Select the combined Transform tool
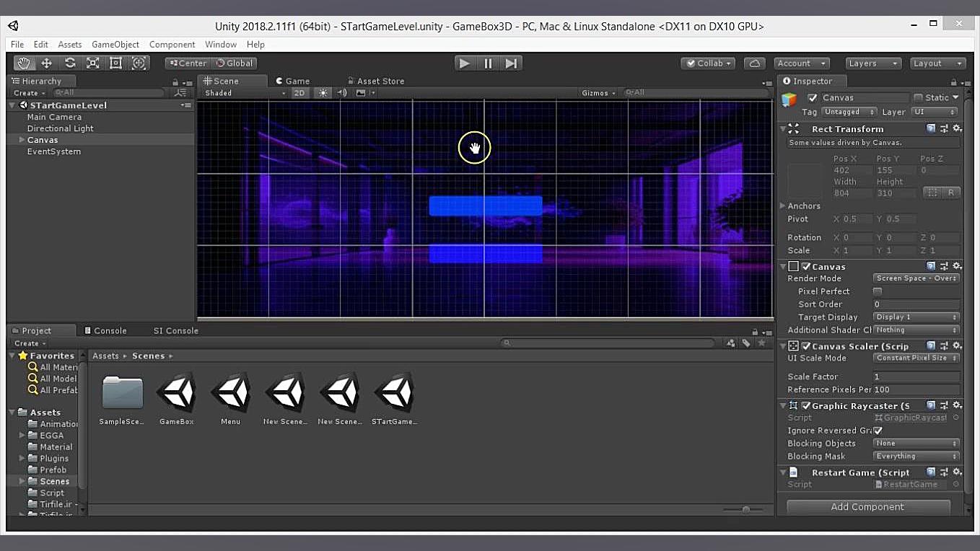 click(x=139, y=63)
